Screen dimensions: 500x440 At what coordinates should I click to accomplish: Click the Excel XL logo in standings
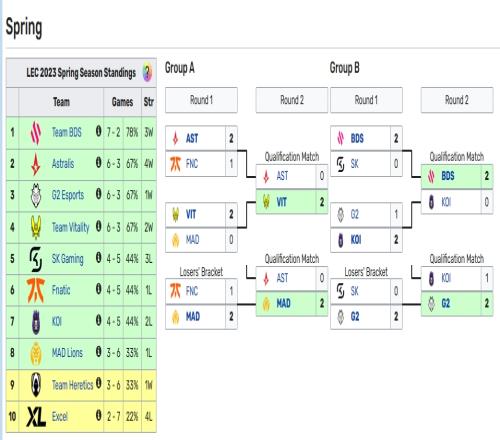36,416
